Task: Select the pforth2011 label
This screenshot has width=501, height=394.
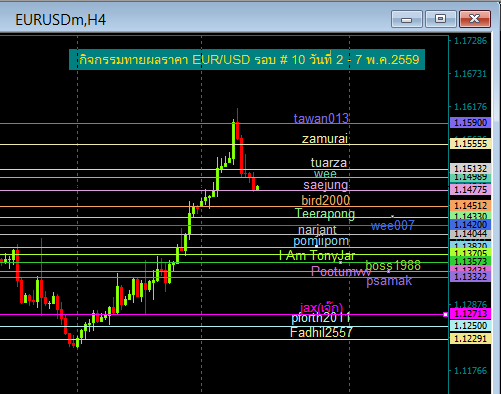Action: (321, 318)
